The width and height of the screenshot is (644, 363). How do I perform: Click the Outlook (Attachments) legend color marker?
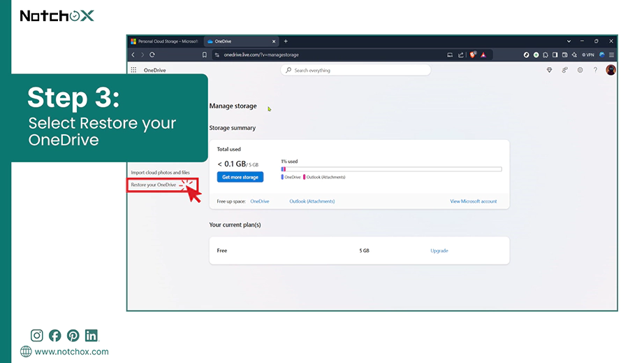(x=305, y=177)
